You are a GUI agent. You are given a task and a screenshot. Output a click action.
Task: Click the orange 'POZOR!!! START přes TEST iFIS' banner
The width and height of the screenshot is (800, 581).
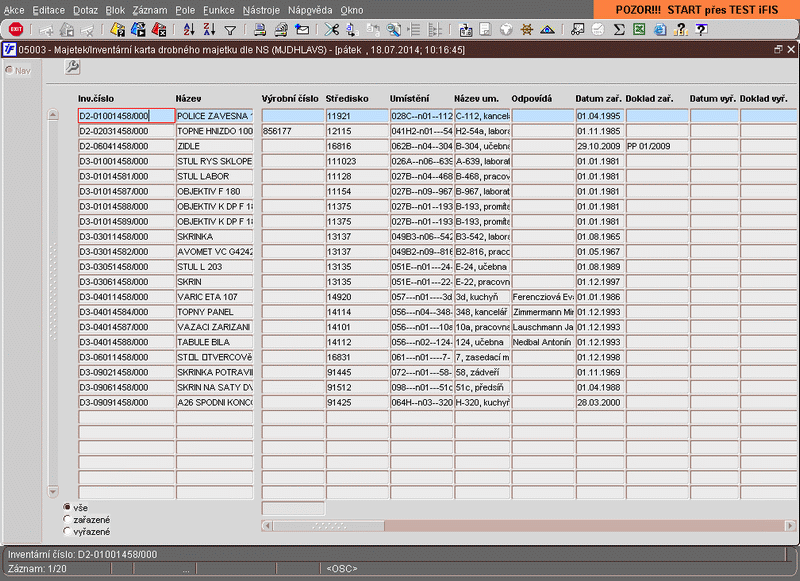point(696,10)
